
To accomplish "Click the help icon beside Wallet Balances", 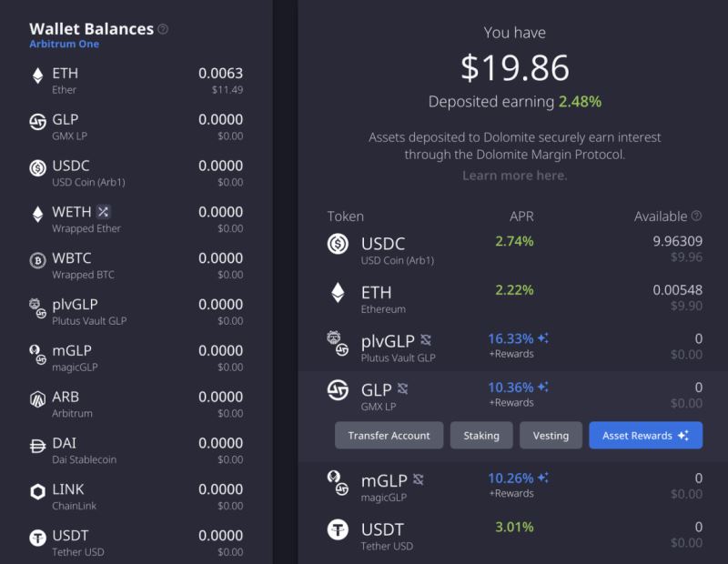I will pos(163,29).
